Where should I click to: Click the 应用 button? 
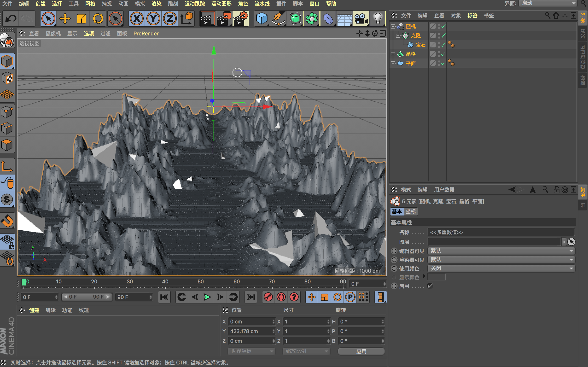coord(361,351)
